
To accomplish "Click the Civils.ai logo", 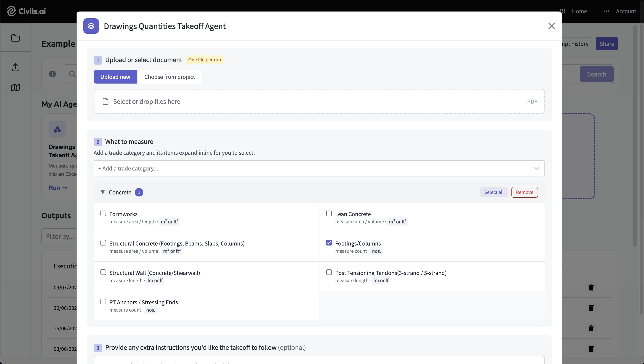I will click(26, 11).
